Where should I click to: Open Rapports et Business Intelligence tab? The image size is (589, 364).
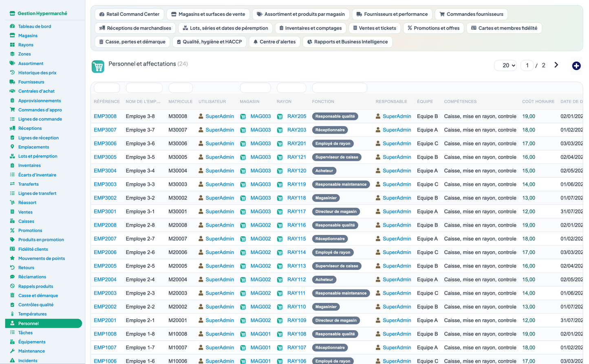pos(347,42)
